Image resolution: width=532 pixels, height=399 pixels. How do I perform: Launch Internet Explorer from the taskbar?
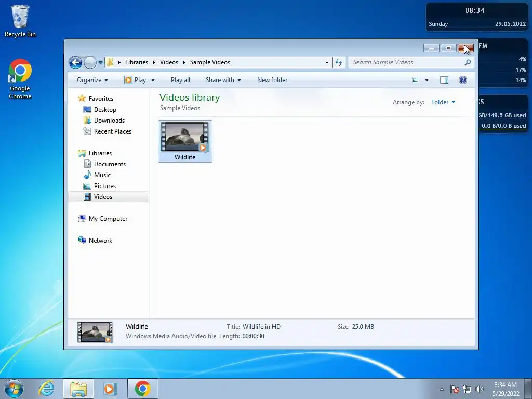[x=46, y=389]
